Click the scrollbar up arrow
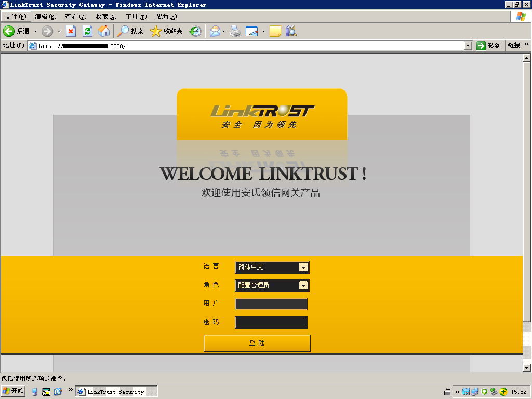This screenshot has height=399, width=532. pos(526,58)
